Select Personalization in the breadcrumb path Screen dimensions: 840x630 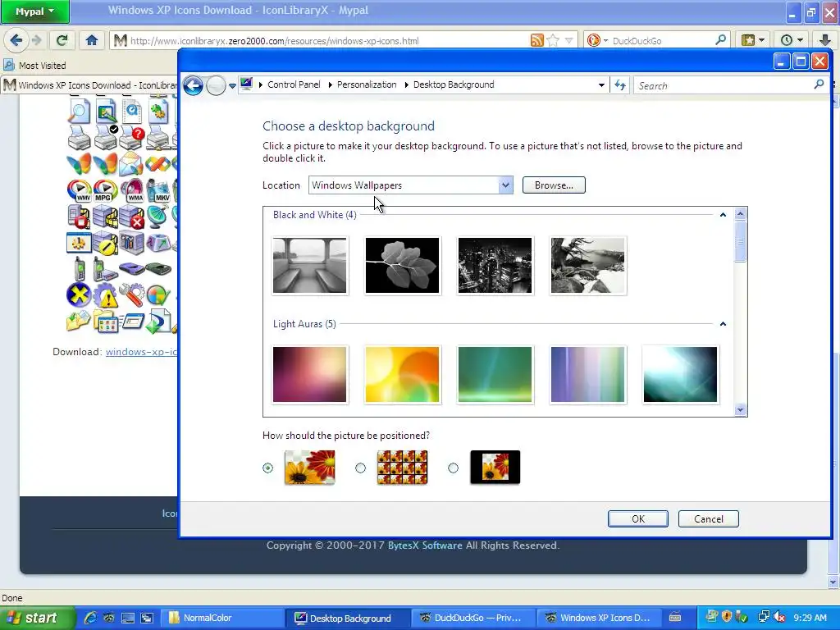367,84
